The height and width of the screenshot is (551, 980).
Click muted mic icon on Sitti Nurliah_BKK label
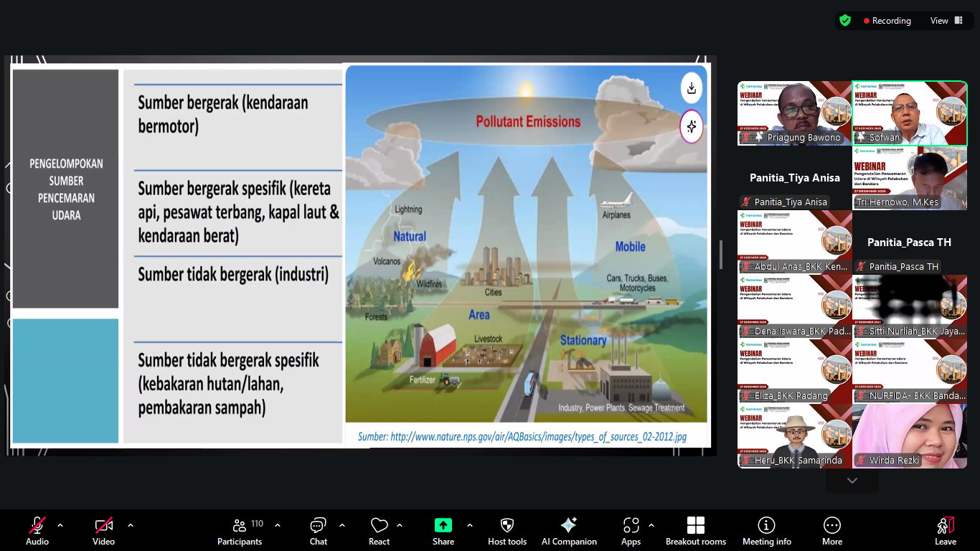(861, 331)
